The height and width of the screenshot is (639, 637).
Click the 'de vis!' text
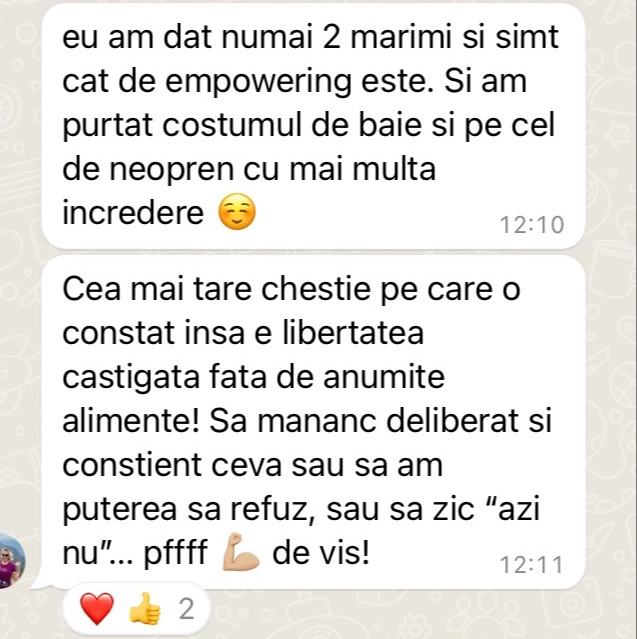321,553
